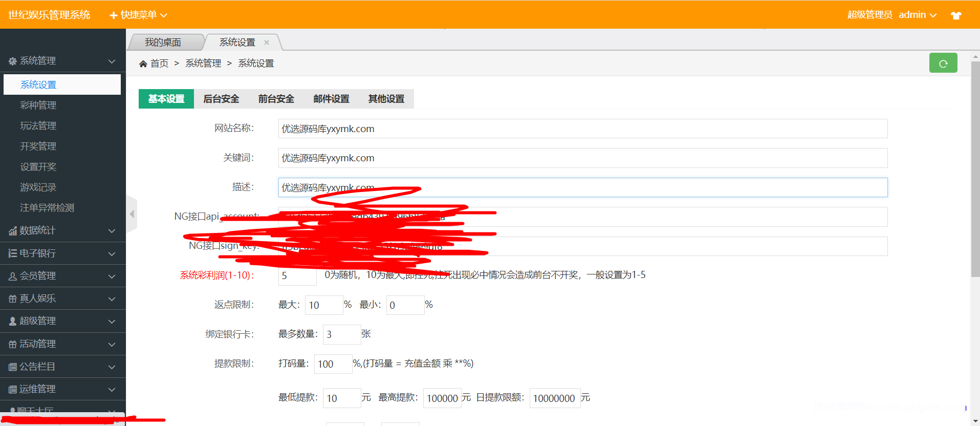Switch to the 邮件设置 tab
The width and height of the screenshot is (980, 426).
(331, 99)
